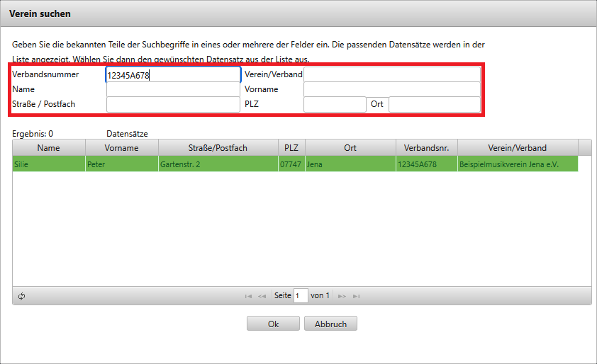Click the Name search input field

pyautogui.click(x=173, y=90)
